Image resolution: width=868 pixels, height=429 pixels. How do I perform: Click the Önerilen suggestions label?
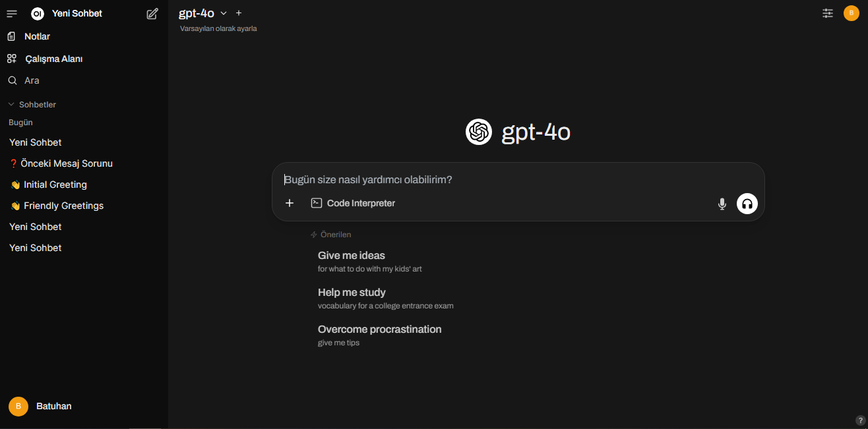[x=330, y=235]
